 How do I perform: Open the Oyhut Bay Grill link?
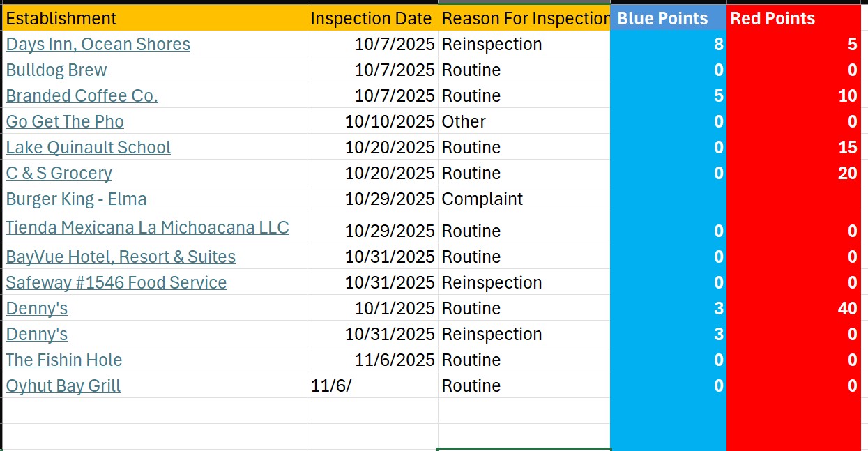pos(63,386)
